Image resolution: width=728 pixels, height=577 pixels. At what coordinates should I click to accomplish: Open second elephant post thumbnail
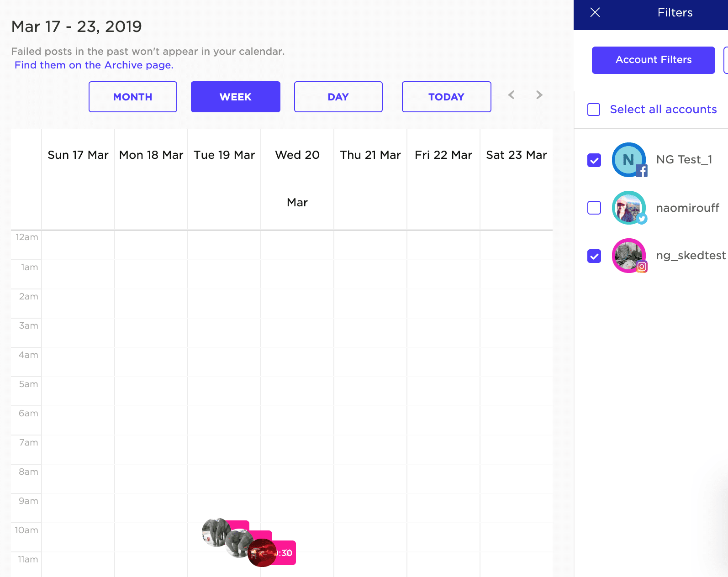tap(239, 543)
